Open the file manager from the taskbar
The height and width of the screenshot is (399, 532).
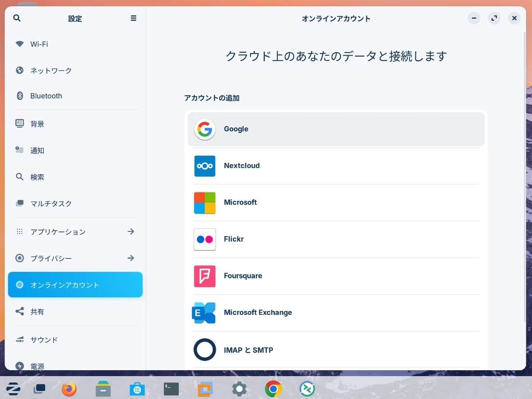click(x=103, y=389)
